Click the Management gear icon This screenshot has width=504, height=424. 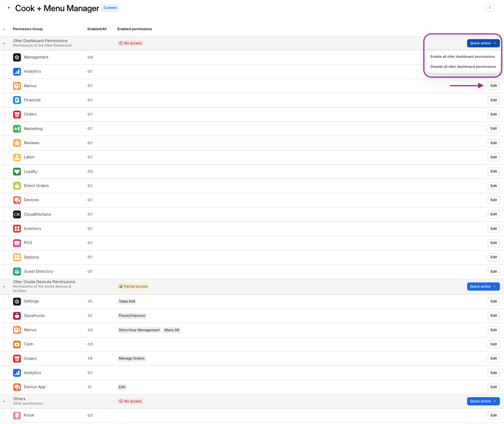pos(17,57)
